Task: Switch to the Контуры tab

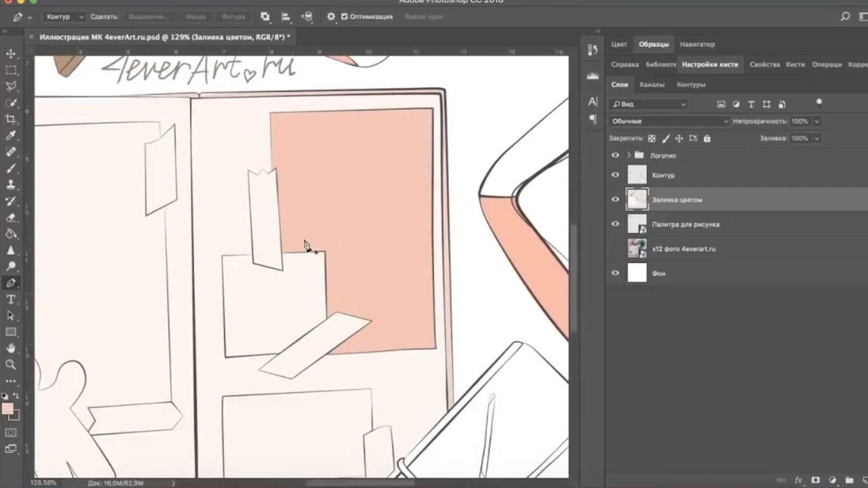Action: point(691,85)
